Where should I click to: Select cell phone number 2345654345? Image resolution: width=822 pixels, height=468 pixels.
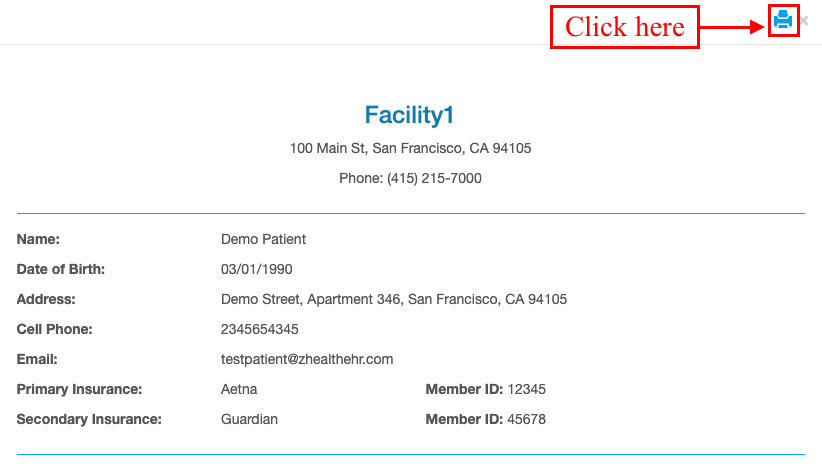tap(259, 329)
